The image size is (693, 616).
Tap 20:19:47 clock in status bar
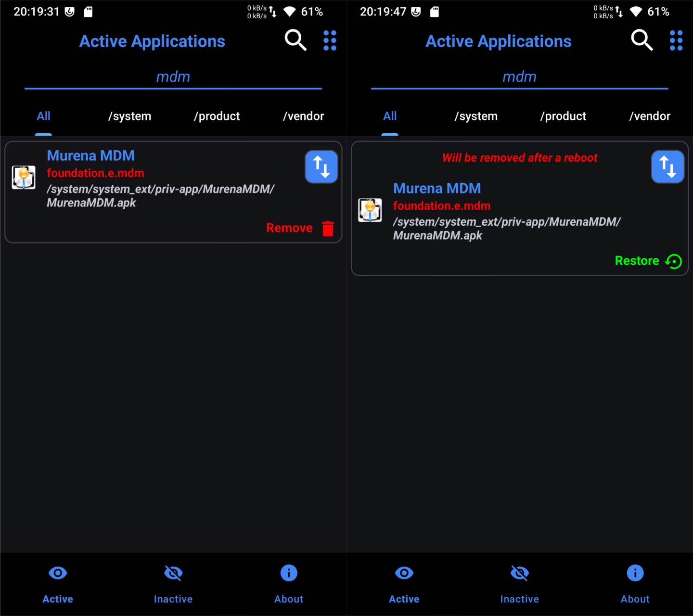(383, 12)
